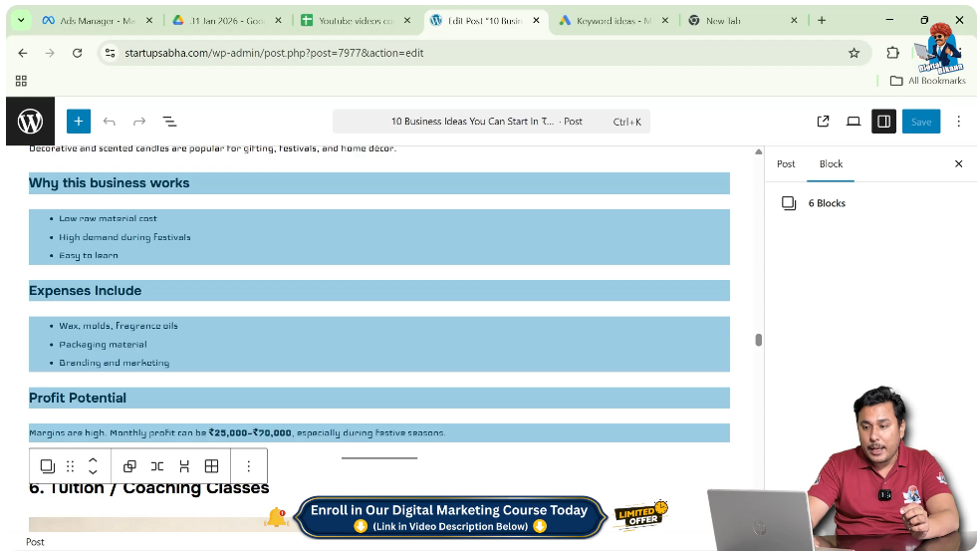This screenshot has width=980, height=553.
Task: Click the Easy to learn list item
Action: tap(88, 255)
